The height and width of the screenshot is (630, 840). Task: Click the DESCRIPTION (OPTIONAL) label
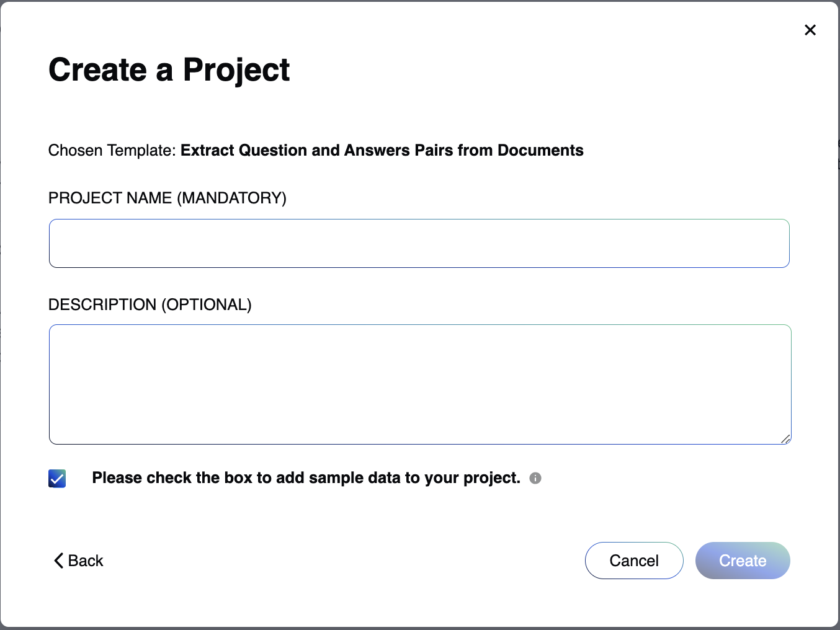click(150, 304)
